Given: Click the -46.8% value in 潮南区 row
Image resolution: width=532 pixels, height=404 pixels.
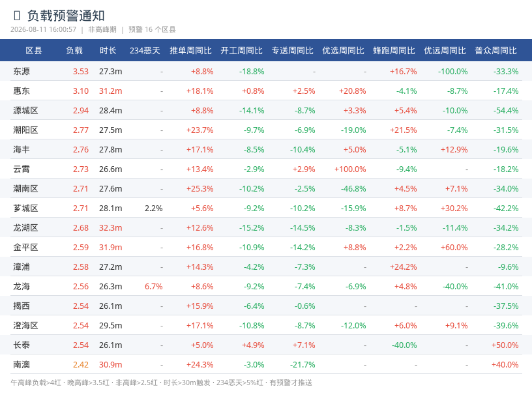Looking at the screenshot, I should (x=353, y=189).
